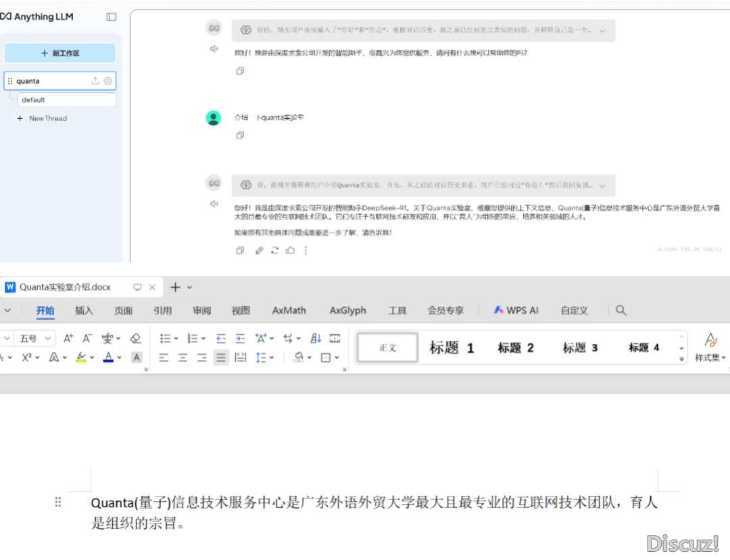This screenshot has width=730, height=560.
Task: Clear formatting with eraser icon
Action: (135, 338)
